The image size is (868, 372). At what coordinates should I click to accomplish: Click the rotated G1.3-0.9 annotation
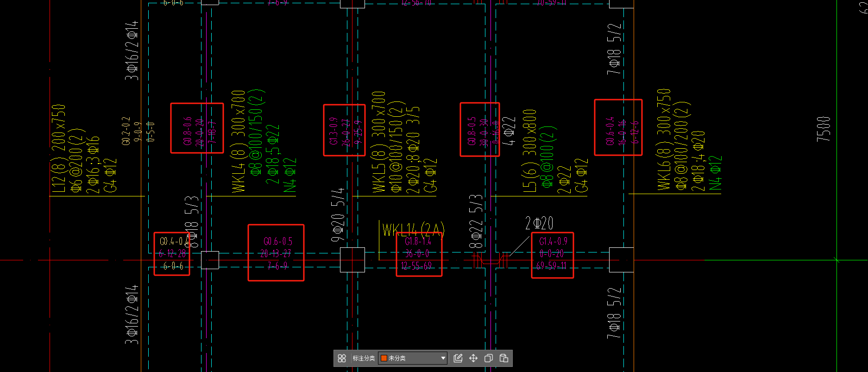[333, 131]
